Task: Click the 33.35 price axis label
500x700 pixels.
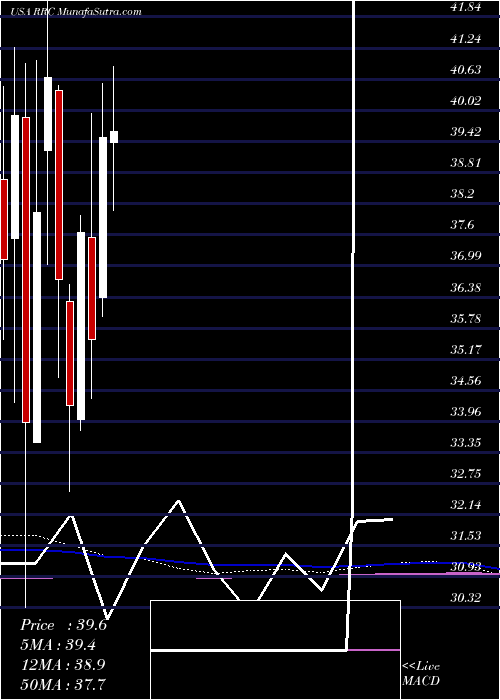Action: (x=466, y=442)
